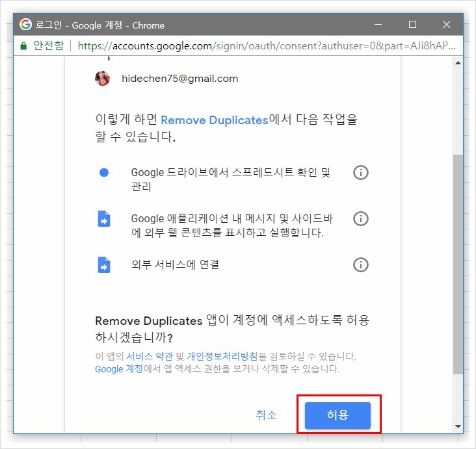The image size is (476, 449).
Task: Click the blue dot beside Google 드라이브 permission
Action: (x=104, y=173)
